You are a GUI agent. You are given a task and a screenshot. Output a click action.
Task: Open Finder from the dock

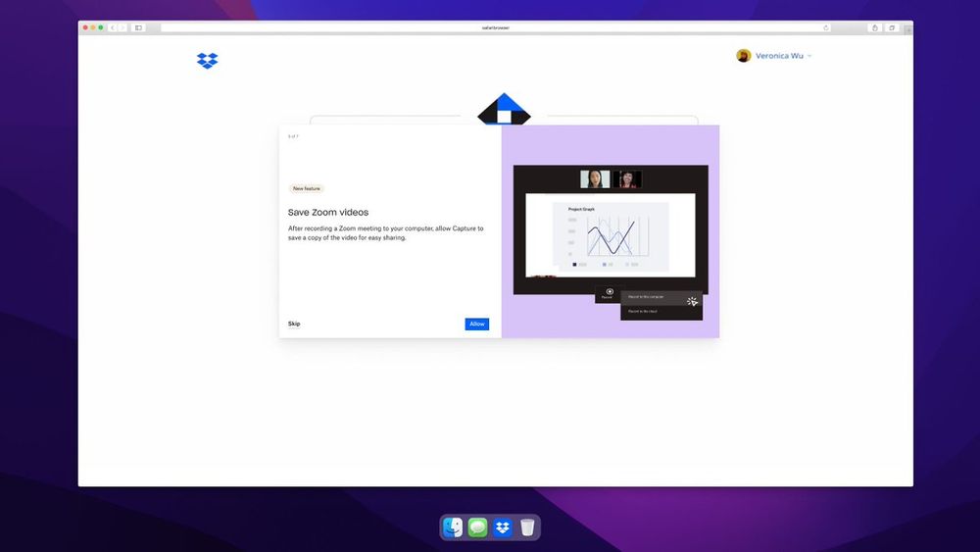point(453,527)
